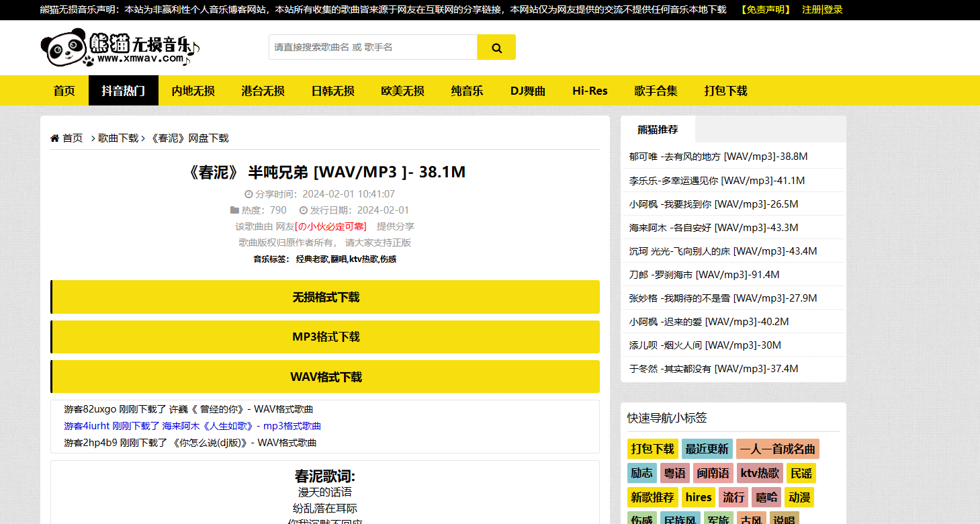
Task: Open 刀郎 -罗刹海市 recommended song
Action: click(x=704, y=275)
